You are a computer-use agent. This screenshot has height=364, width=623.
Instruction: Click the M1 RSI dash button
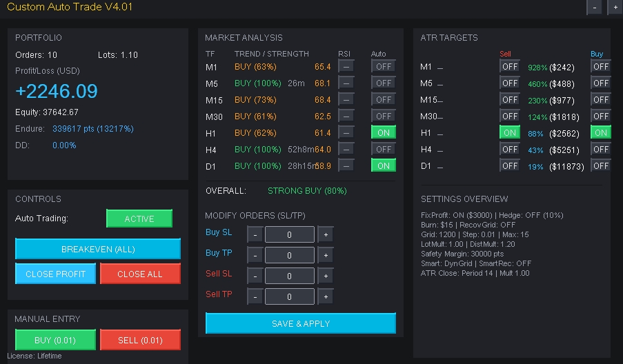click(346, 66)
